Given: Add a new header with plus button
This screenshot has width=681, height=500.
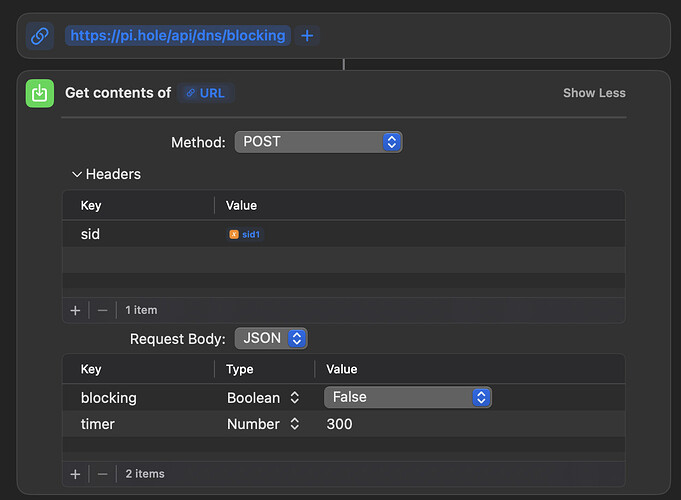Looking at the screenshot, I should pos(75,310).
